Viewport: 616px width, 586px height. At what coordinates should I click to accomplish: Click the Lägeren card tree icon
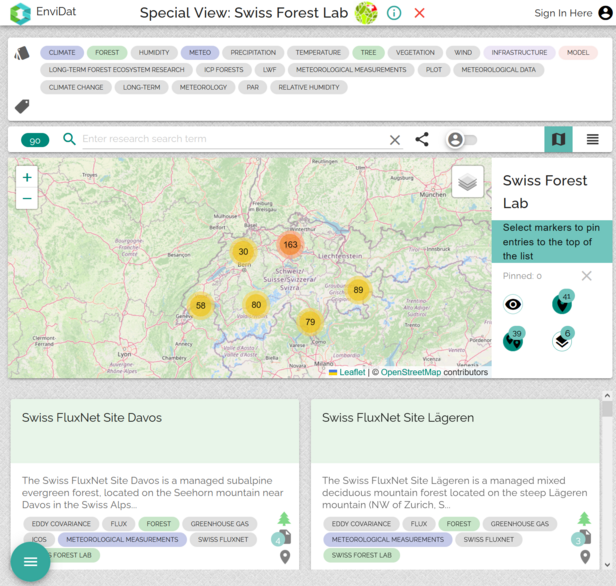point(584,519)
